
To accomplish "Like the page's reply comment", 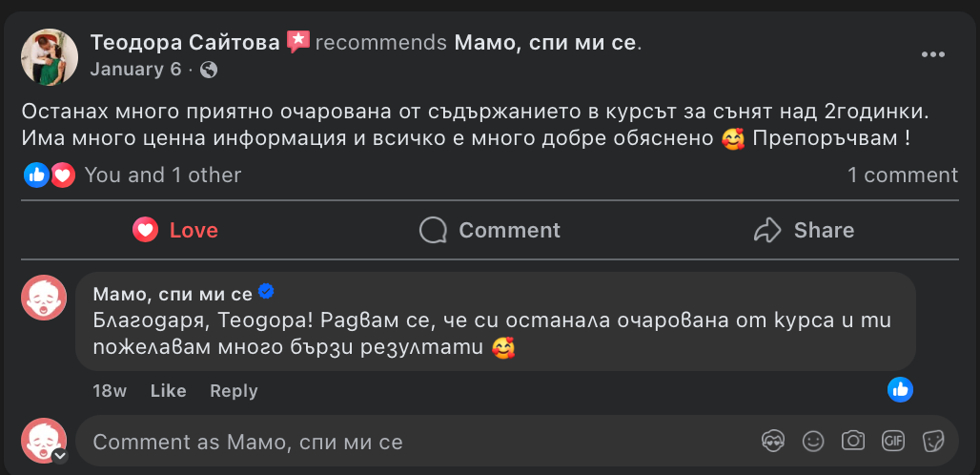I will [x=168, y=391].
